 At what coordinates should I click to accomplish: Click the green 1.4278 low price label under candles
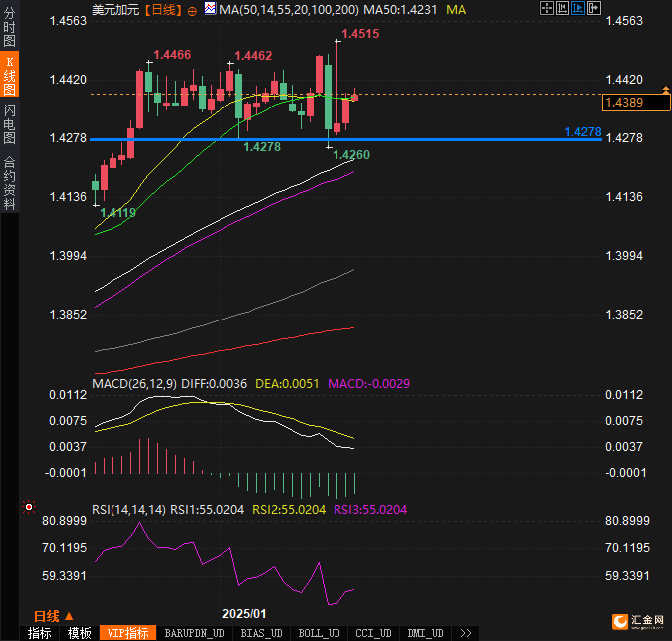click(x=262, y=147)
